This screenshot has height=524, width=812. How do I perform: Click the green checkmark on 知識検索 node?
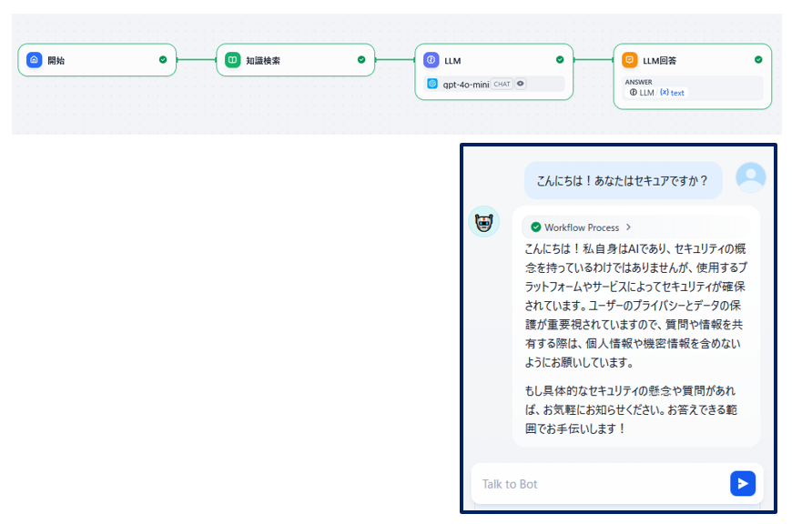(361, 59)
